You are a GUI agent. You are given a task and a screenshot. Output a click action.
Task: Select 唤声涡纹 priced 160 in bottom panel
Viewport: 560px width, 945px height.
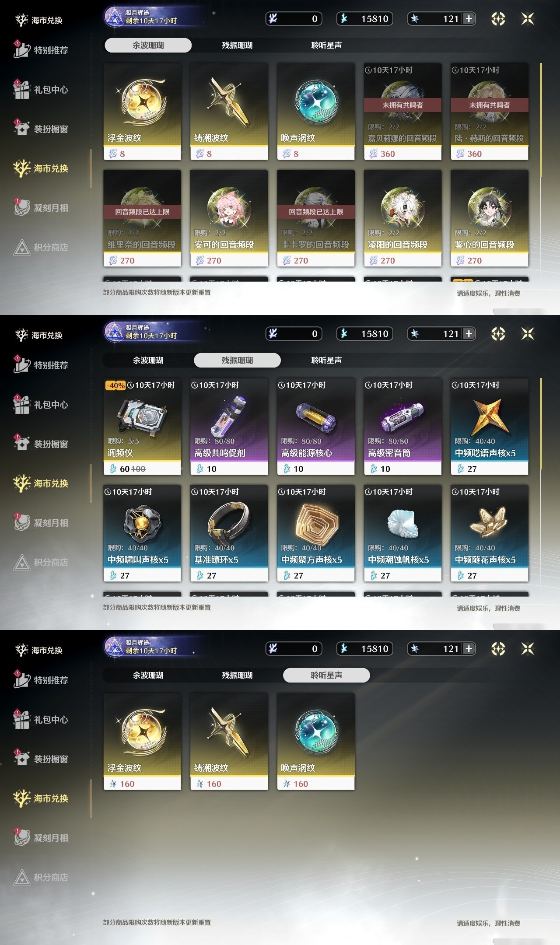pos(316,742)
